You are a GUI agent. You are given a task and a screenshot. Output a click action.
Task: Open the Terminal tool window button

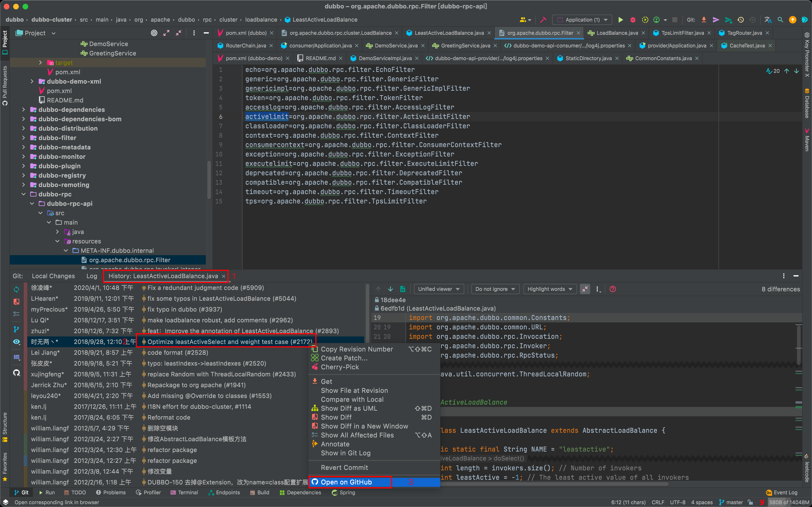coord(184,492)
